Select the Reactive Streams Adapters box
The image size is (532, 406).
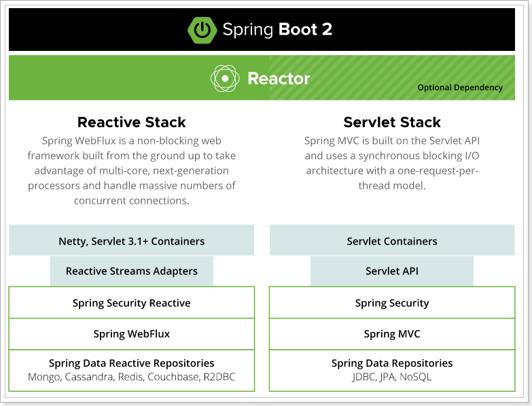pos(132,271)
